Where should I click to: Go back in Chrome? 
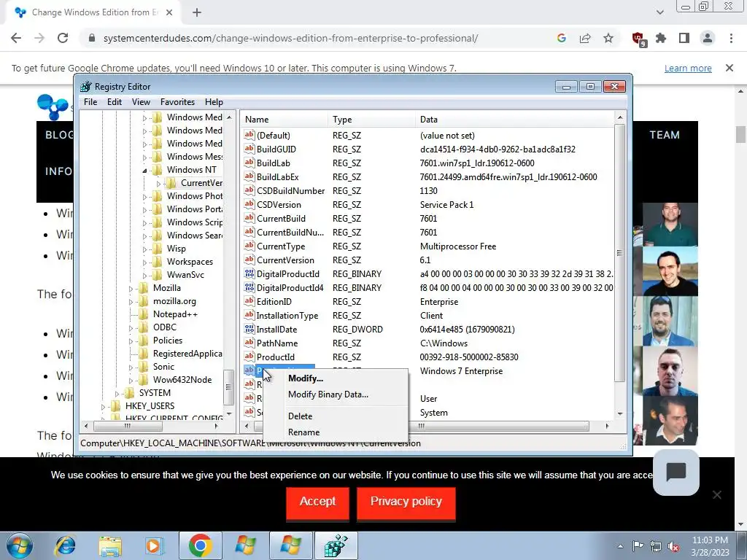16,38
